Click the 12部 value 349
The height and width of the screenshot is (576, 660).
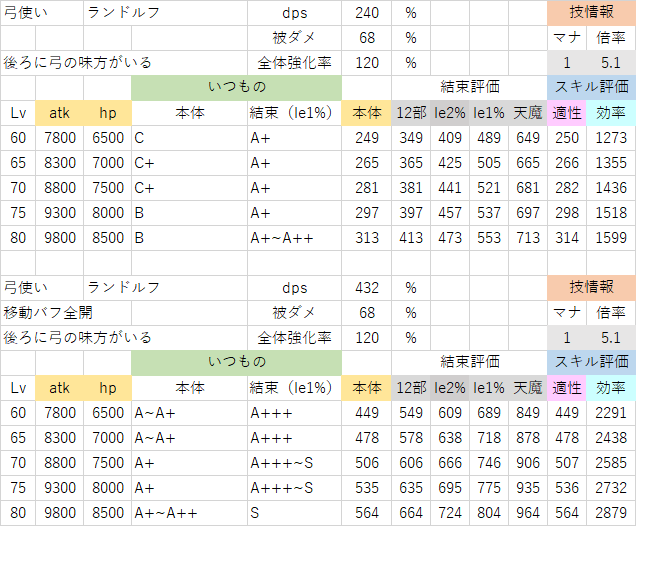coord(410,138)
